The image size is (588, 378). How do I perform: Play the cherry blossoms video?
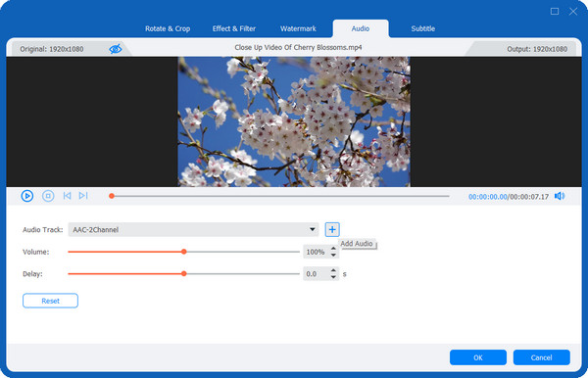coord(27,196)
